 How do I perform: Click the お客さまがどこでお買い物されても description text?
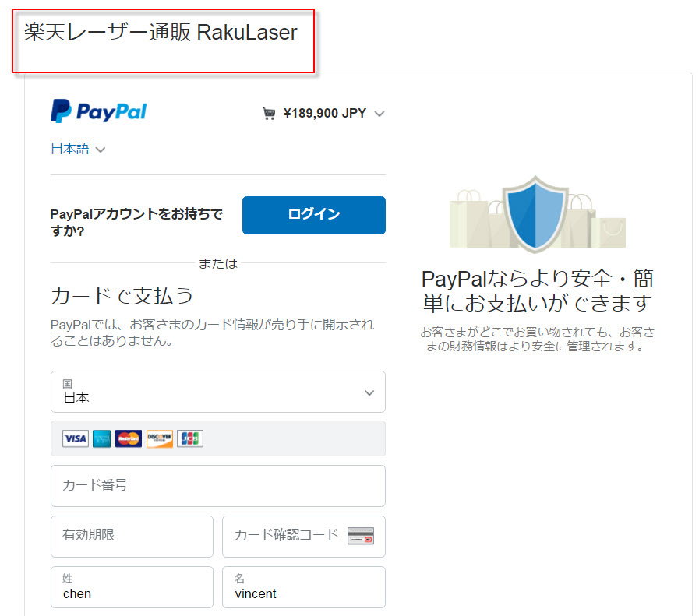(x=537, y=339)
